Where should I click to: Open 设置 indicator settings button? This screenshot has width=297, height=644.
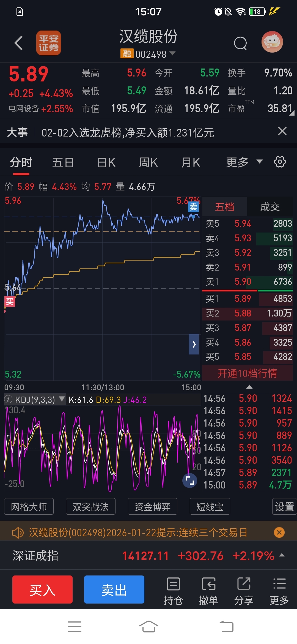click(284, 506)
